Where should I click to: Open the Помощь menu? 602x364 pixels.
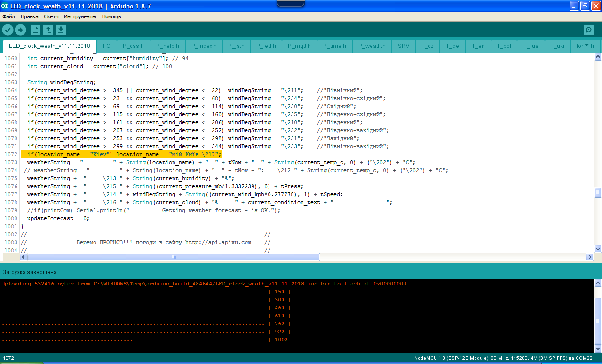(111, 16)
